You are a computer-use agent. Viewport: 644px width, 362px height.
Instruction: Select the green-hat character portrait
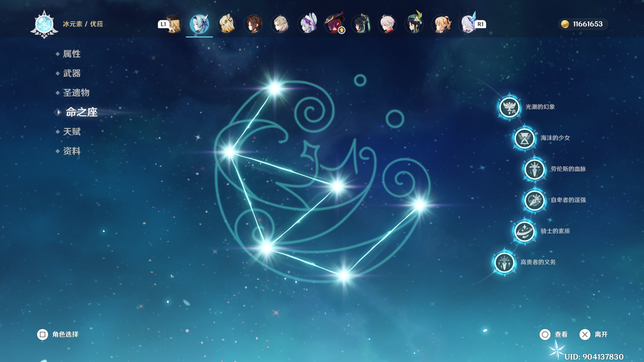414,24
